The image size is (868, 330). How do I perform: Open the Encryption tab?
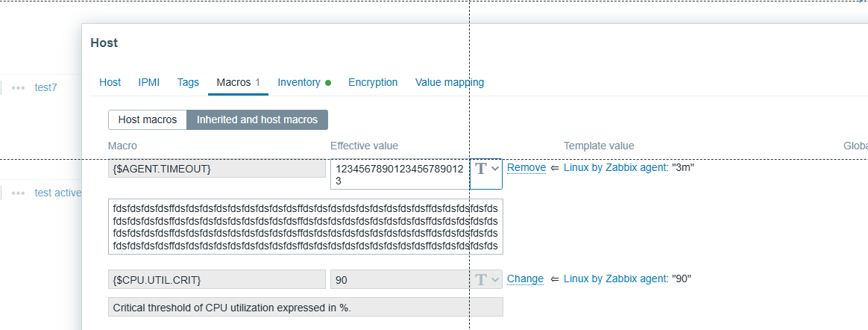pyautogui.click(x=373, y=82)
